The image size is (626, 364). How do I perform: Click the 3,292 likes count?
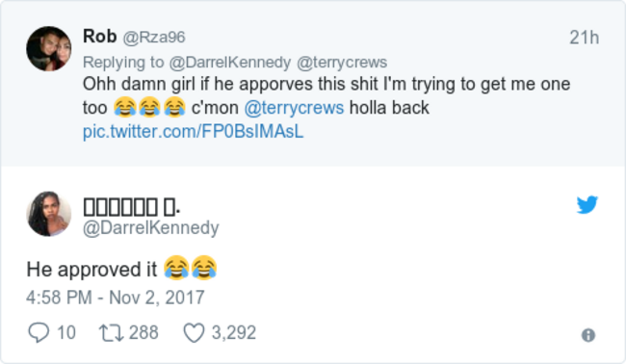coord(234,333)
